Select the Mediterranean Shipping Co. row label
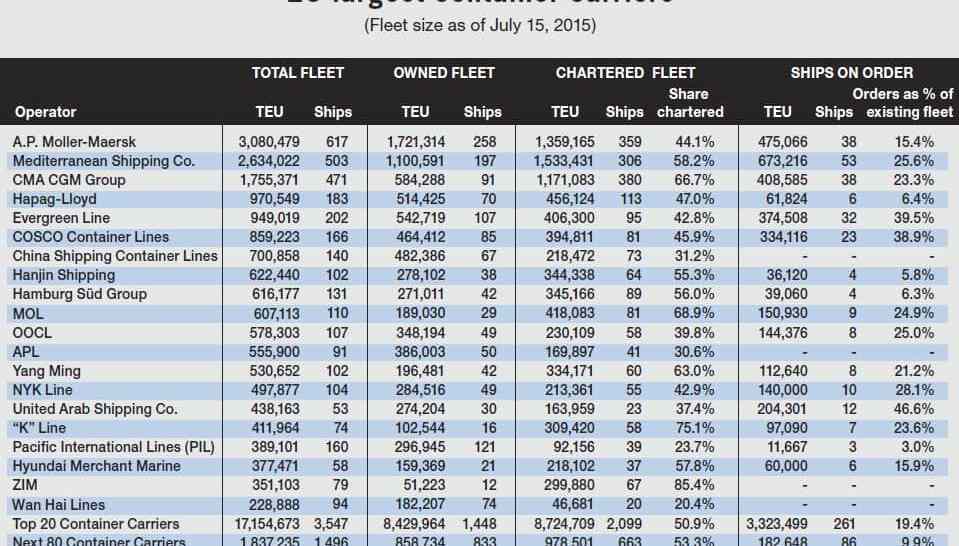This screenshot has height=546, width=959. pyautogui.click(x=103, y=161)
